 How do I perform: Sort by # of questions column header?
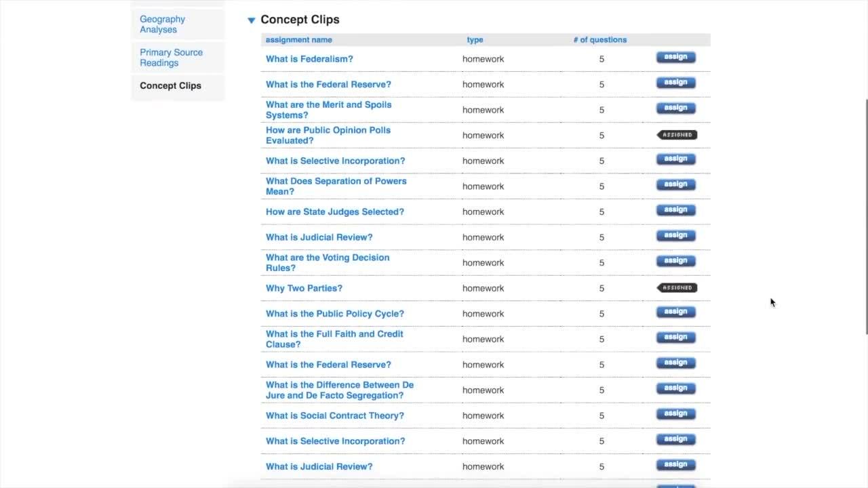[x=599, y=40]
